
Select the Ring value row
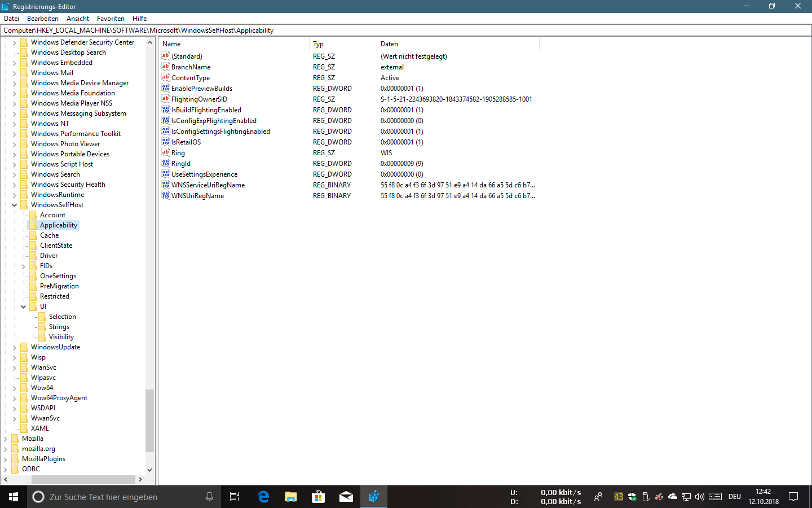pyautogui.click(x=178, y=152)
